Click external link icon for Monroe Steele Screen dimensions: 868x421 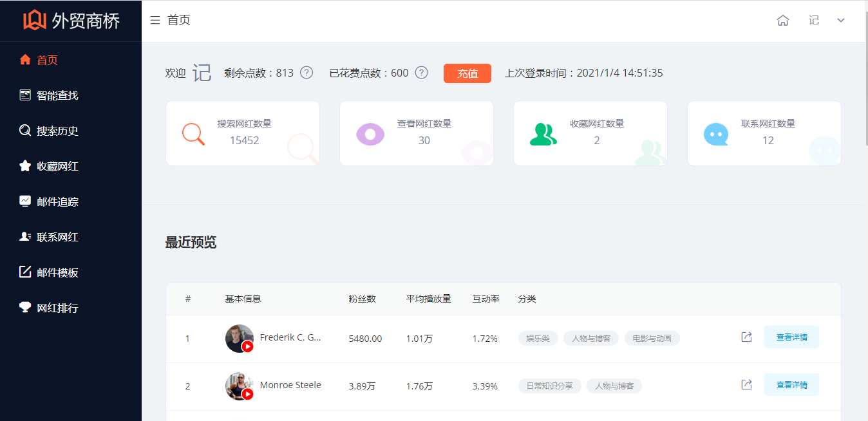coord(746,385)
